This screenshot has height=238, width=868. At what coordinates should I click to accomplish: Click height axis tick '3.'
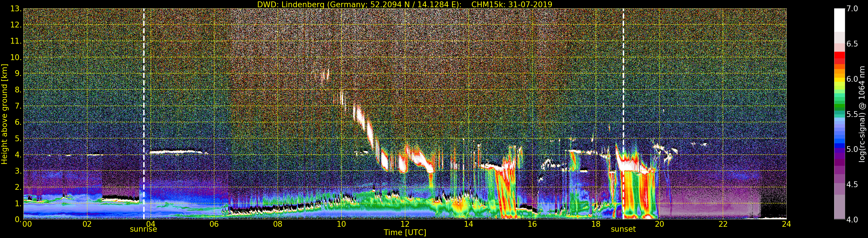click(x=18, y=171)
